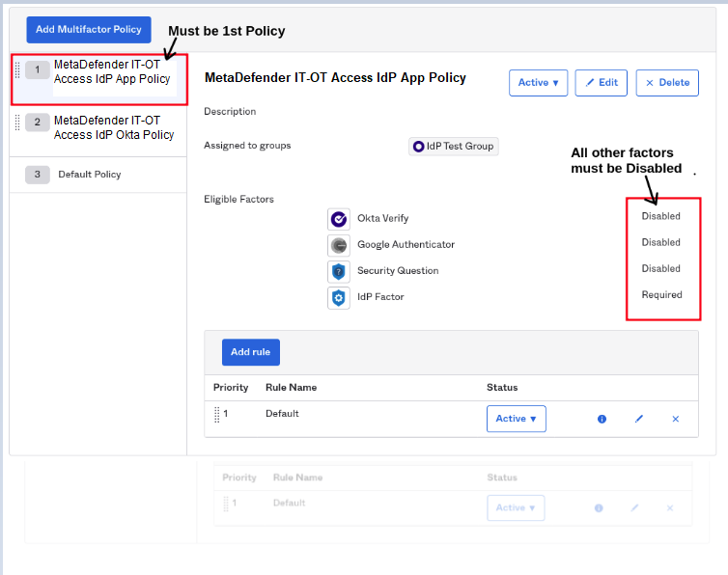Click the Default rule info icon
The image size is (728, 575).
coord(602,419)
